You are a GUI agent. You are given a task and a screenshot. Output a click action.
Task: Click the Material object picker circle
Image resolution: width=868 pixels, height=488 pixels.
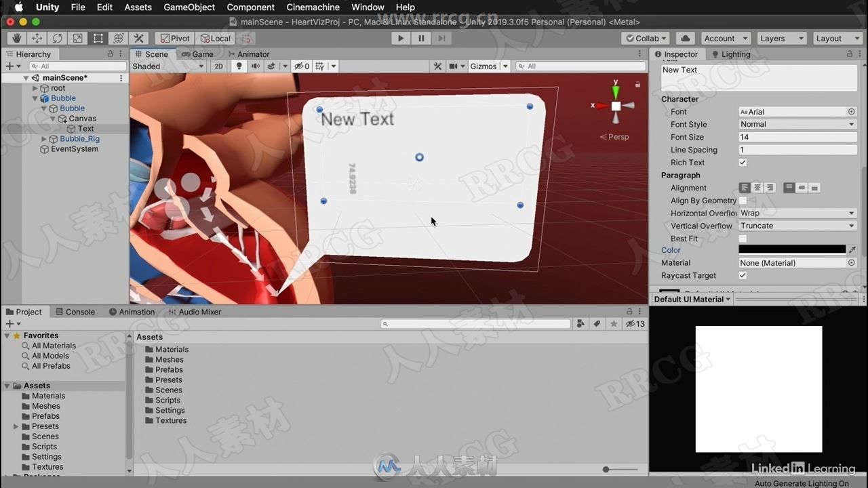click(852, 263)
